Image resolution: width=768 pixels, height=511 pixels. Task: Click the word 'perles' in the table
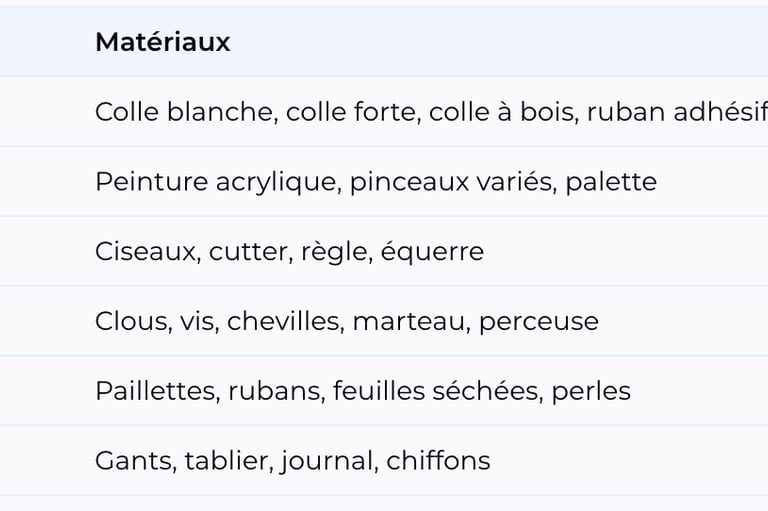pos(591,392)
